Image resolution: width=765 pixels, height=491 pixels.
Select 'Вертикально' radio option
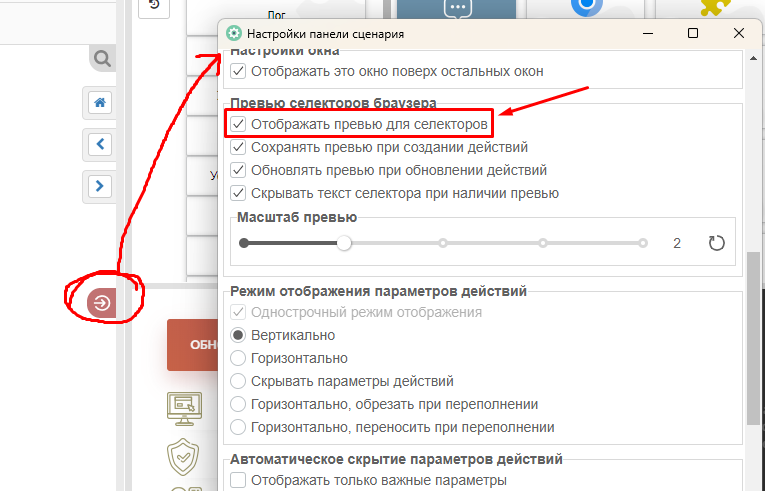click(238, 335)
